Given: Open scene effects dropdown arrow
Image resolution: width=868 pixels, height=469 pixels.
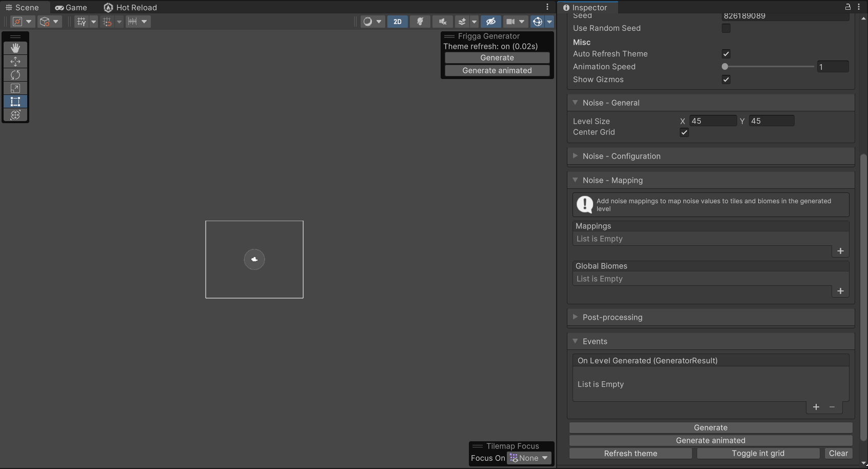Looking at the screenshot, I should coord(474,22).
